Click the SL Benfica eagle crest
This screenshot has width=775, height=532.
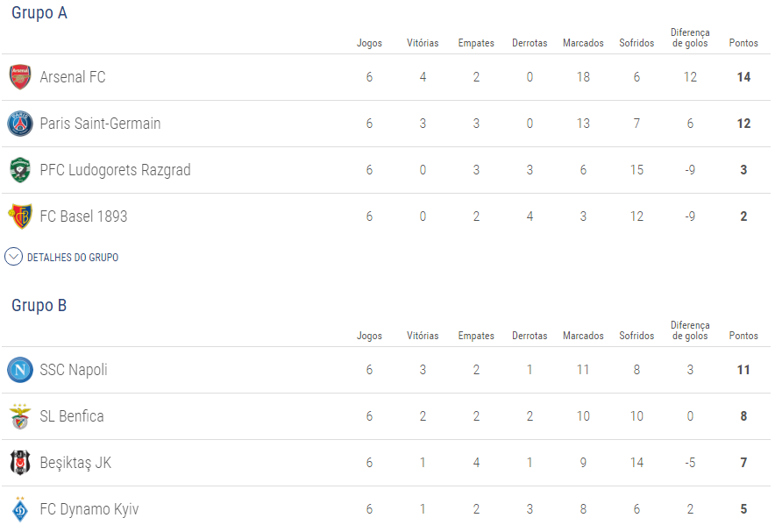20,416
